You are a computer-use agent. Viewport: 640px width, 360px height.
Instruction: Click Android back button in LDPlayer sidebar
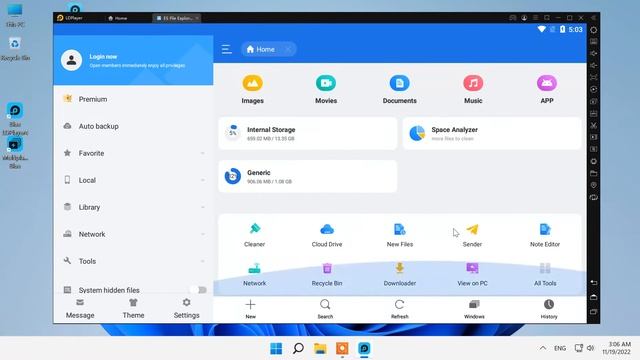[x=593, y=282]
